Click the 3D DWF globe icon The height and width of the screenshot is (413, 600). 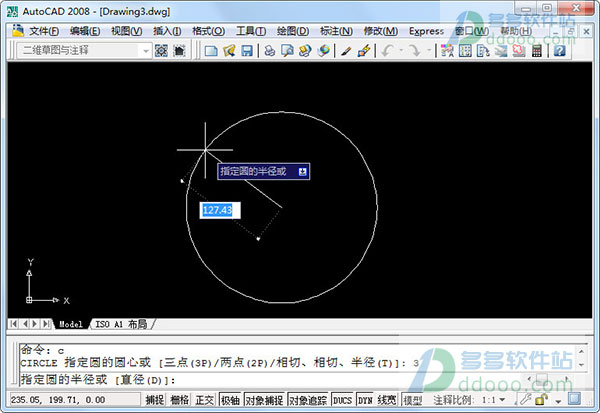[x=324, y=51]
